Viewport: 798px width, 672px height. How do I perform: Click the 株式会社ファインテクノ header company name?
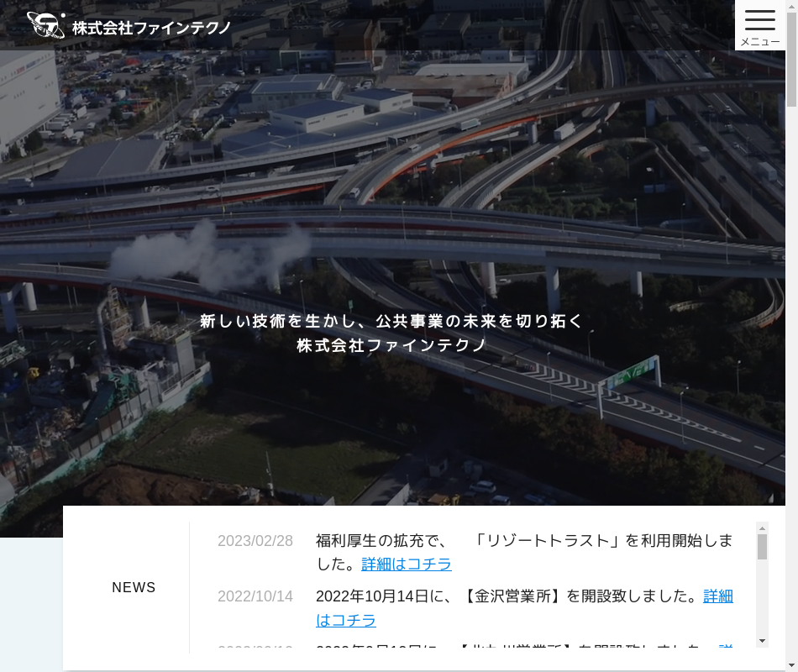click(x=151, y=28)
